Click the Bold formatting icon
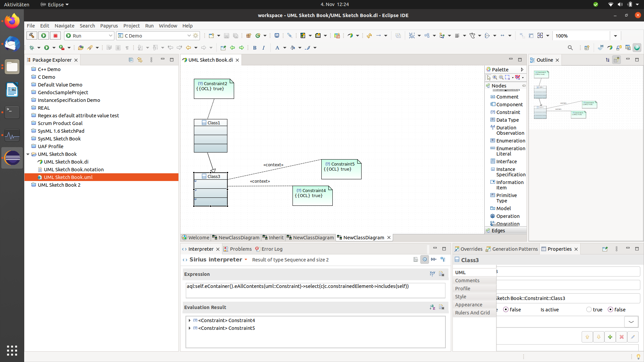 coord(255,48)
